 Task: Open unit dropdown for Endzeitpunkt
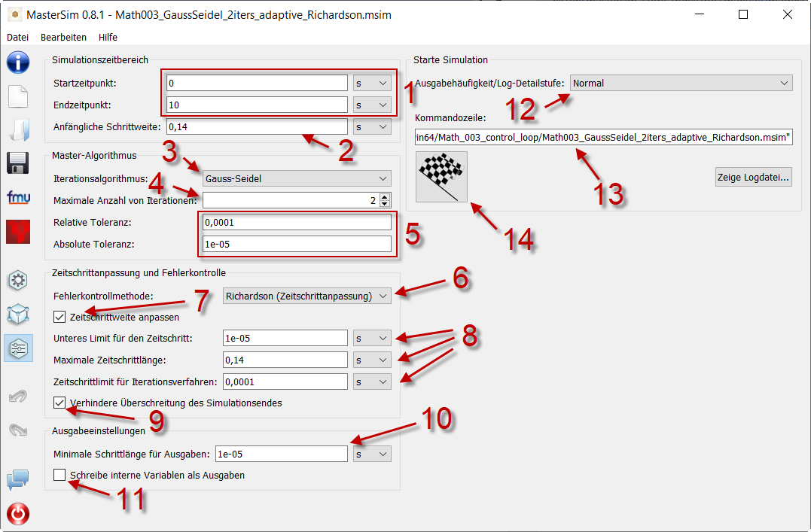tap(372, 105)
